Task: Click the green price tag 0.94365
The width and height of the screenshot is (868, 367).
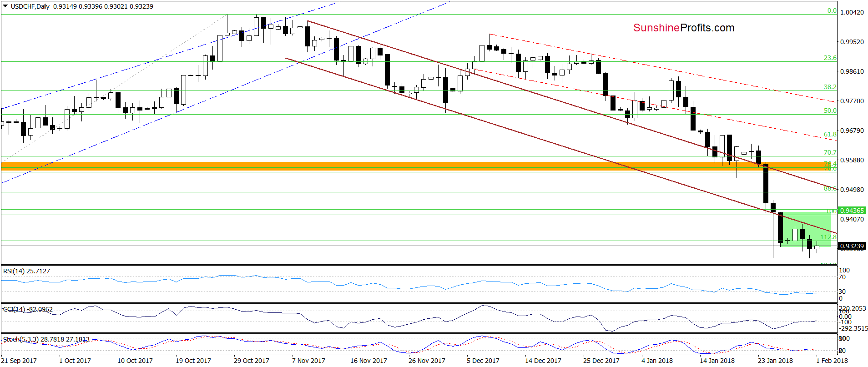Action: coord(852,211)
